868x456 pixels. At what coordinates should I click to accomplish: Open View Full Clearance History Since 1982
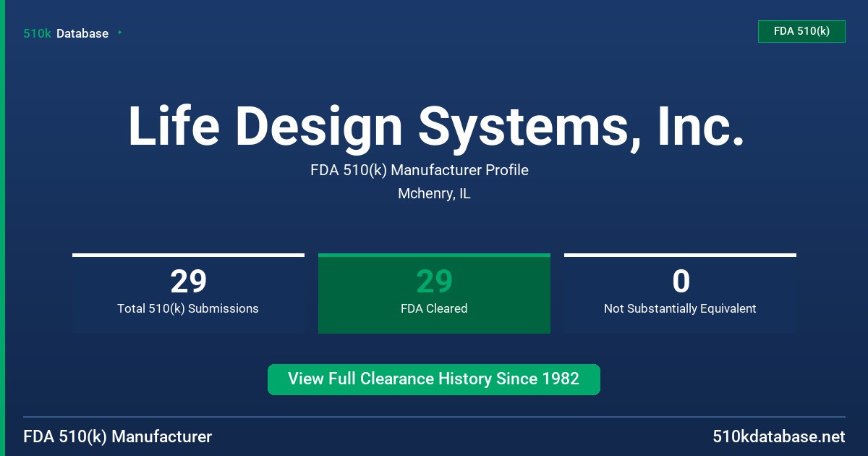[434, 379]
